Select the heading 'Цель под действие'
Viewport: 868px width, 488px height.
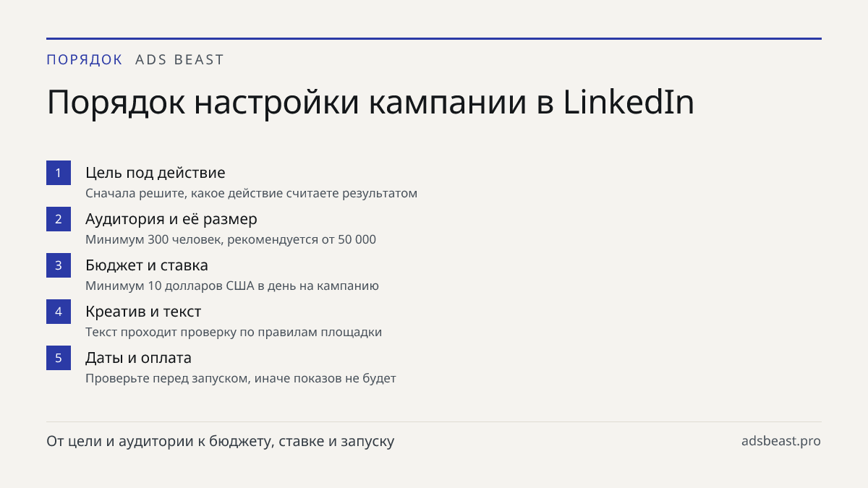[x=156, y=173]
